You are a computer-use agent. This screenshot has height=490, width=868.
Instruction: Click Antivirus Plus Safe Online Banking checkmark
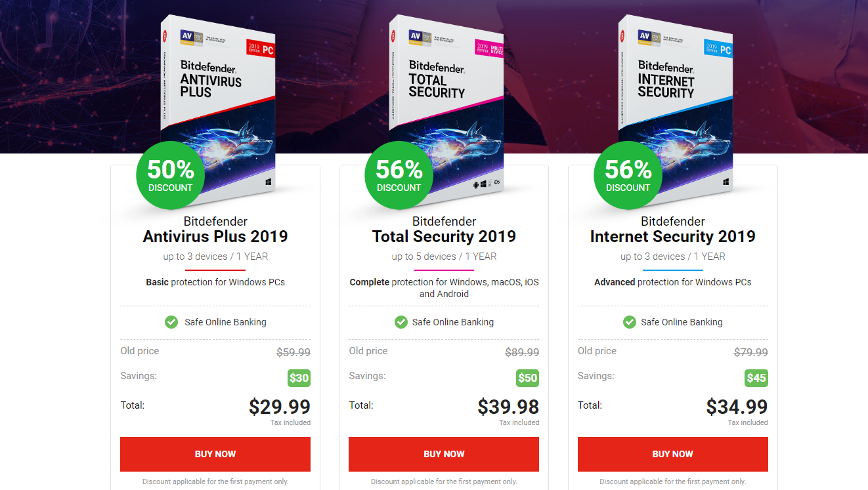point(171,322)
